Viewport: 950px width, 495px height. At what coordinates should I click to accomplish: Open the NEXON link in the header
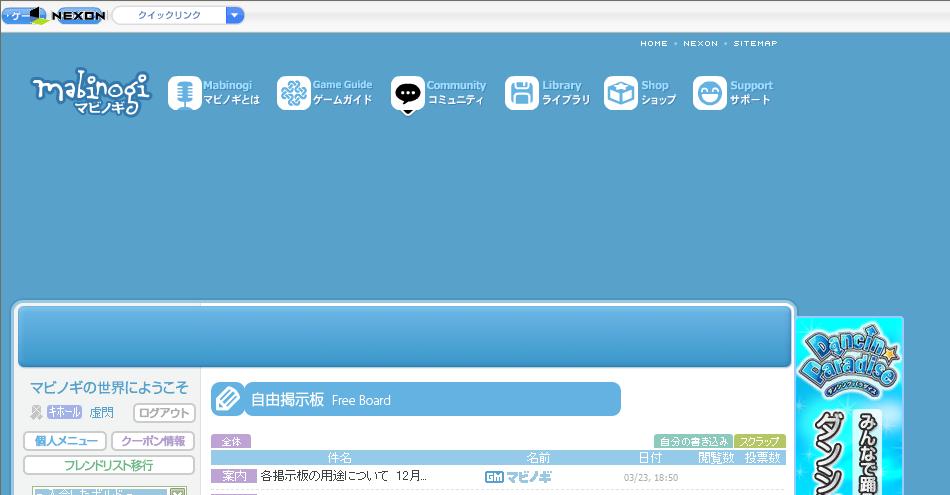point(700,44)
